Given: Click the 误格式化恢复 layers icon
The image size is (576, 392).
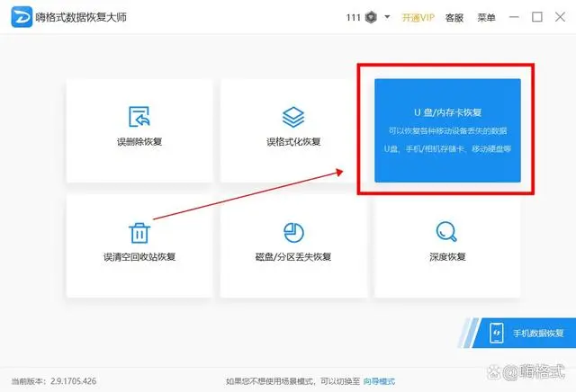Looking at the screenshot, I should [293, 117].
